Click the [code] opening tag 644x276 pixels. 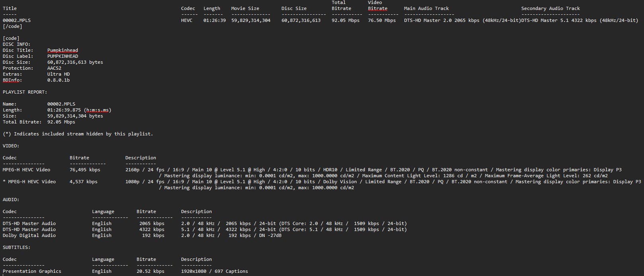tap(11, 38)
